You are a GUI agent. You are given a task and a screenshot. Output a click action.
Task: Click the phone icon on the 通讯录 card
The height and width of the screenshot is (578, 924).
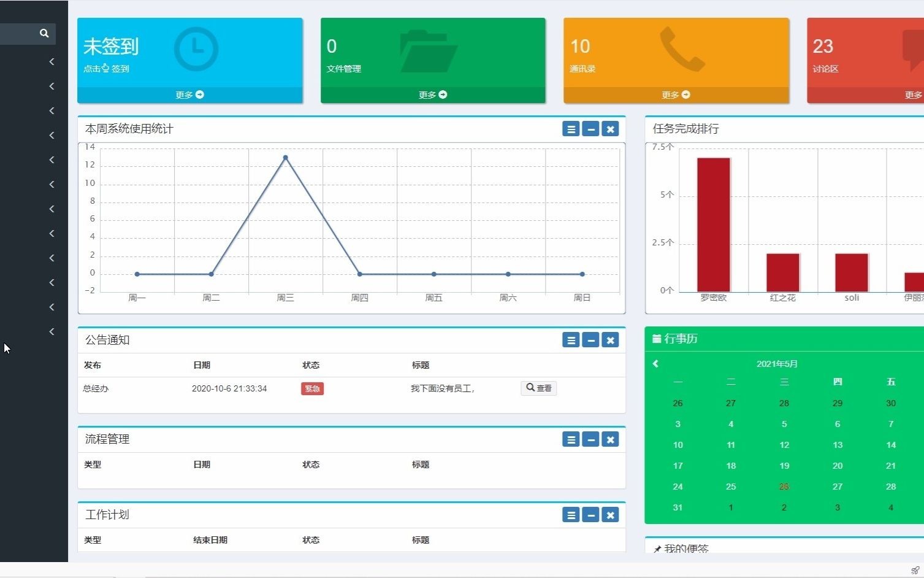pos(682,49)
